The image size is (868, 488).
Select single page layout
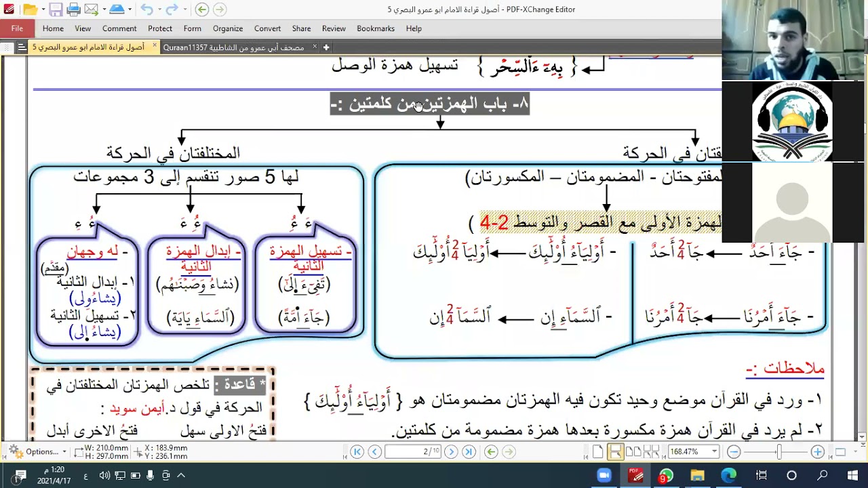click(x=597, y=451)
